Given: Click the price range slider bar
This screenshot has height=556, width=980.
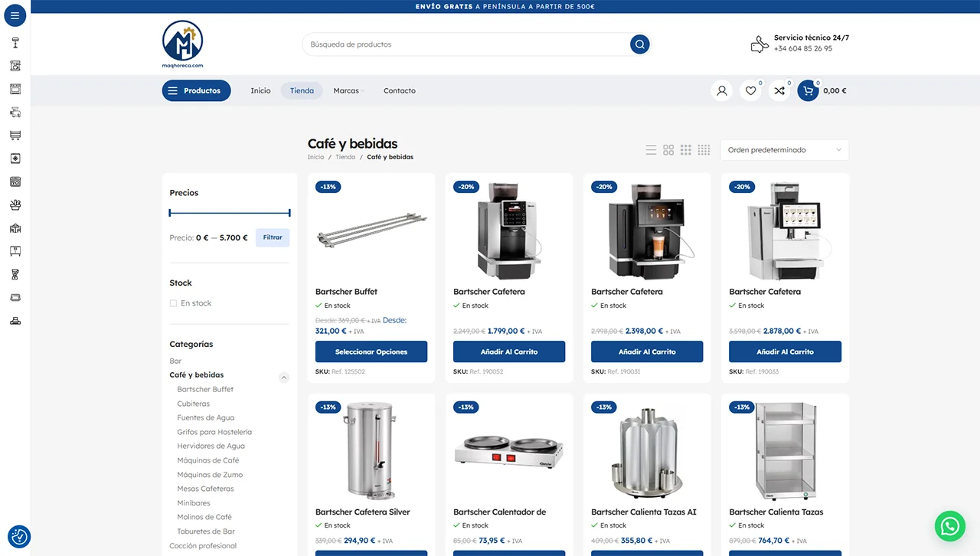Looking at the screenshot, I should (230, 212).
